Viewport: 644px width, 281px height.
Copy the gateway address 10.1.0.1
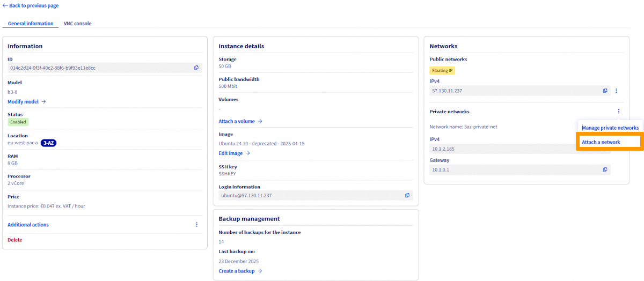605,169
